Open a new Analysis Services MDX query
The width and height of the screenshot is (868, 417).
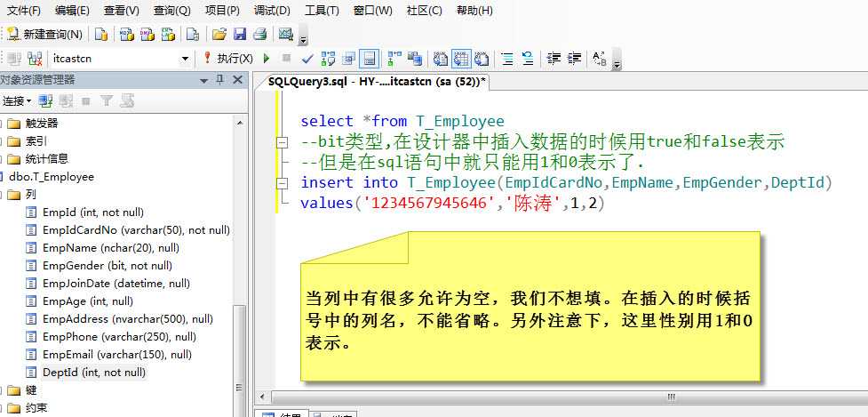click(127, 35)
